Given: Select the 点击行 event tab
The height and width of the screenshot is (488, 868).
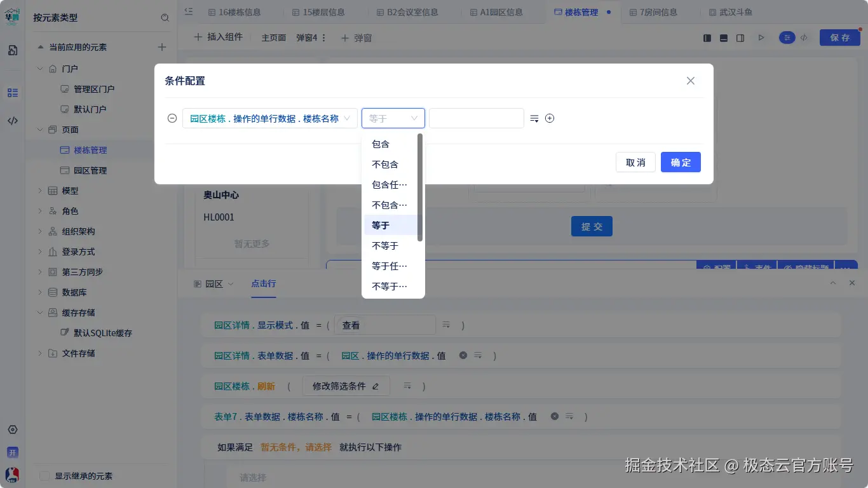Looking at the screenshot, I should (x=264, y=283).
